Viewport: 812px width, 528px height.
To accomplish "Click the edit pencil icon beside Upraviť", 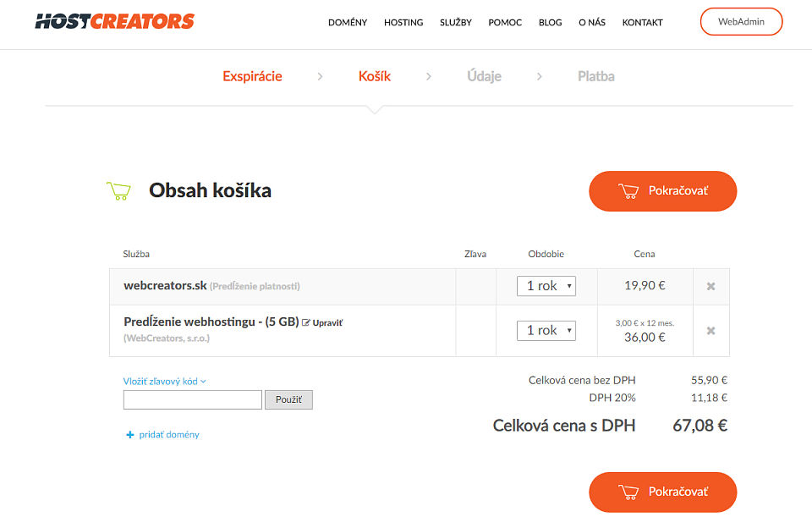I will [306, 322].
